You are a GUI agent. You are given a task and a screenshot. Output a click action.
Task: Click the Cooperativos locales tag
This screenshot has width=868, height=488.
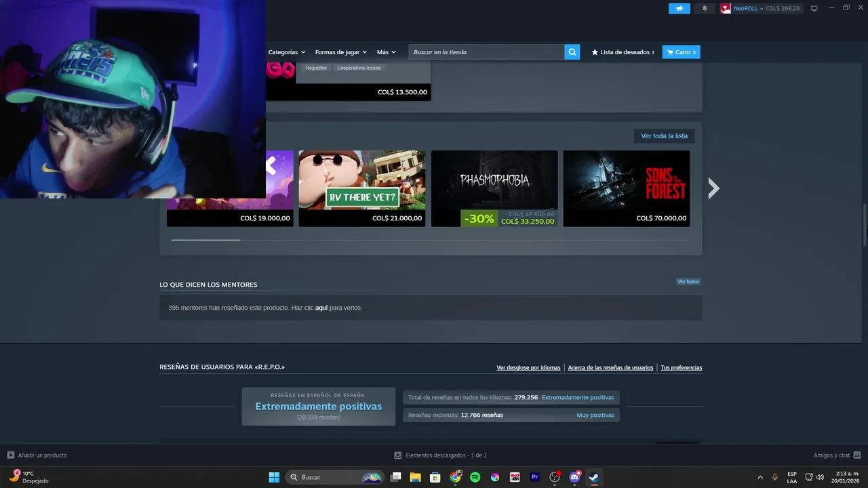359,68
